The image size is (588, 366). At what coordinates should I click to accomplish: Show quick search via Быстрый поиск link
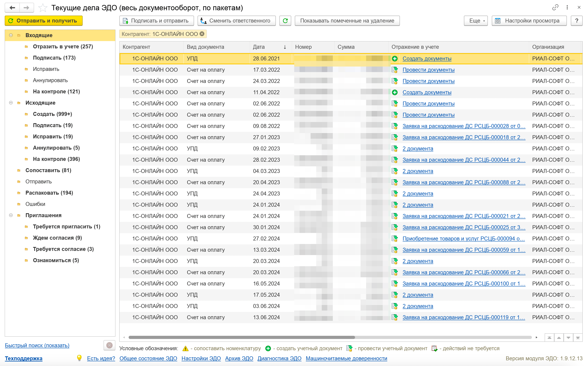[x=37, y=345]
